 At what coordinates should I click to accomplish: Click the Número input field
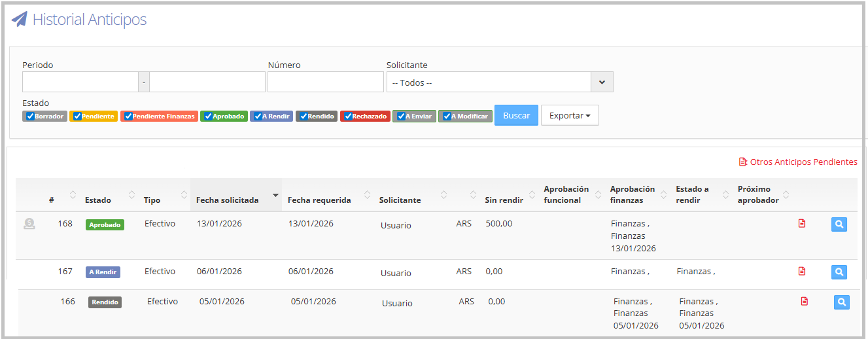[325, 82]
